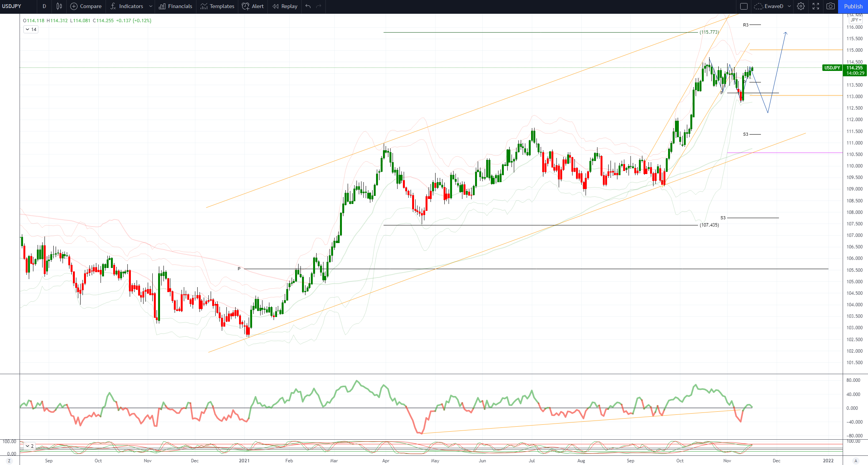Toggle the 'Z' timezone button at bottom-left
The image size is (868, 465).
point(9,460)
